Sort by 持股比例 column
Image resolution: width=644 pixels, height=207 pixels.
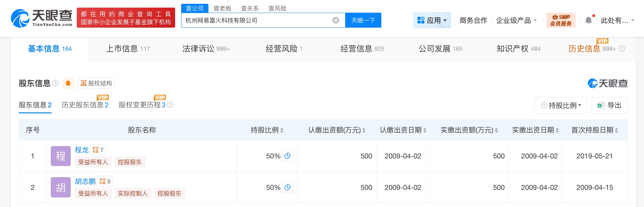point(282,130)
